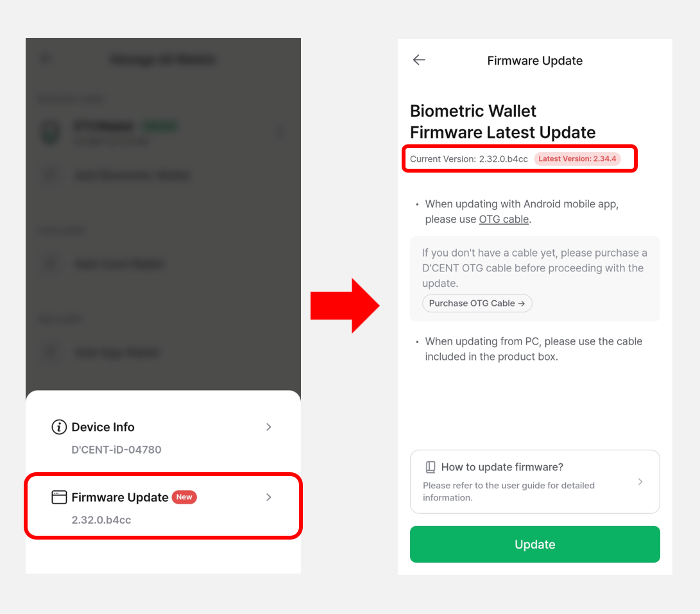Click the Device Info circle icon

pos(59,427)
